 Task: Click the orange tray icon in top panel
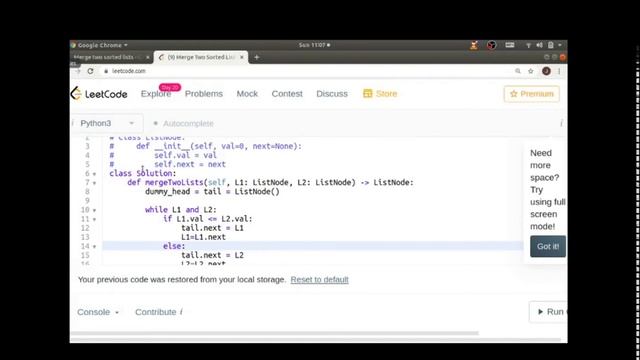pyautogui.click(x=473, y=45)
